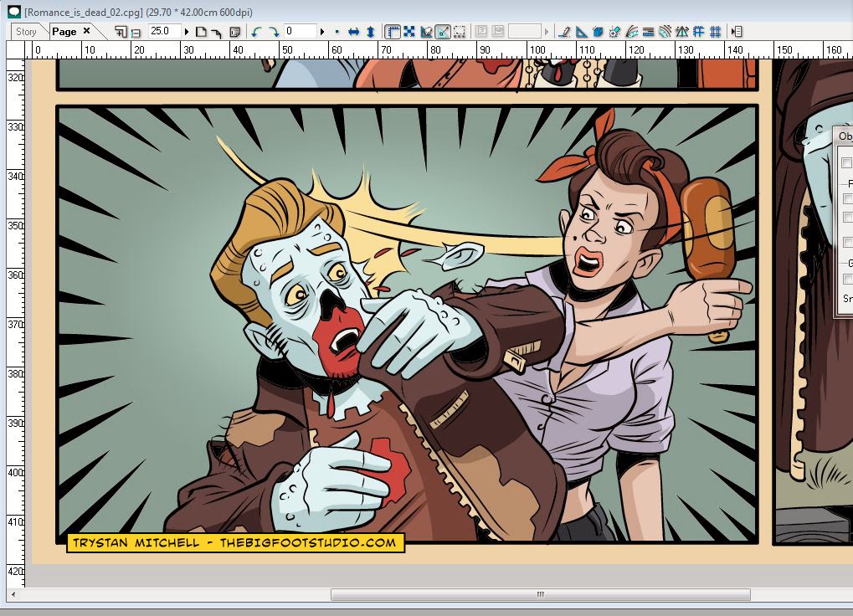The height and width of the screenshot is (616, 853).
Task: Click the eraser-with-target snap icon
Action: [x=614, y=32]
